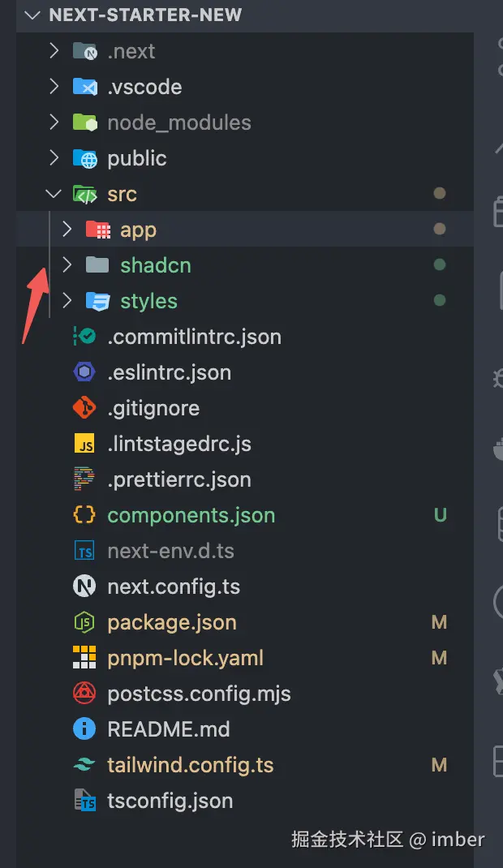This screenshot has width=503, height=868.
Task: Click the ESLint icon beside .eslintrc.json
Action: click(x=84, y=372)
